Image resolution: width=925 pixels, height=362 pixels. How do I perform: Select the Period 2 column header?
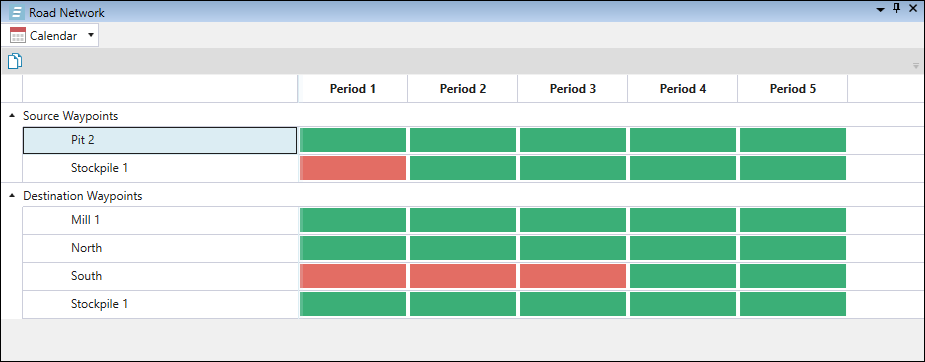pyautogui.click(x=462, y=89)
